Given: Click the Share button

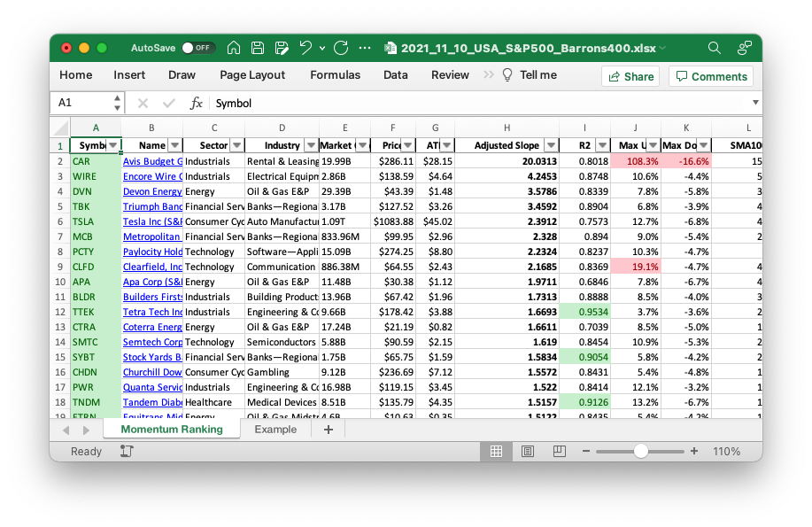Looking at the screenshot, I should point(630,76).
